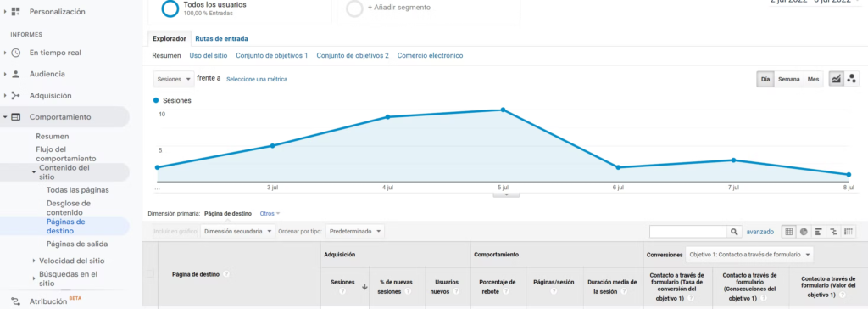
Task: Click the table data view icon
Action: pyautogui.click(x=788, y=232)
